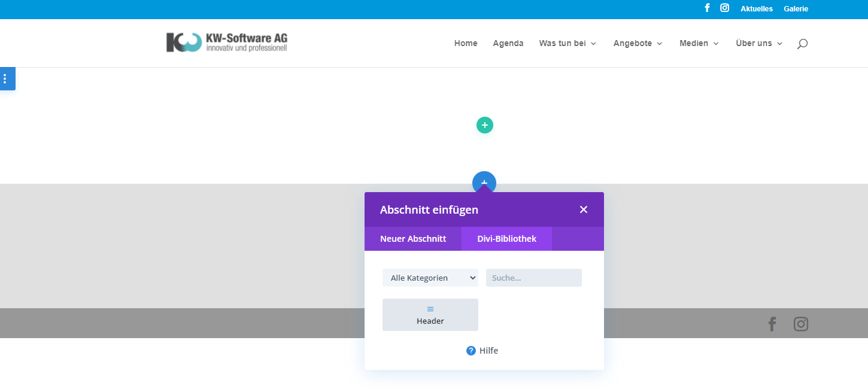Close the Abschnitt einfügen dialog
The image size is (868, 389).
[x=583, y=209]
